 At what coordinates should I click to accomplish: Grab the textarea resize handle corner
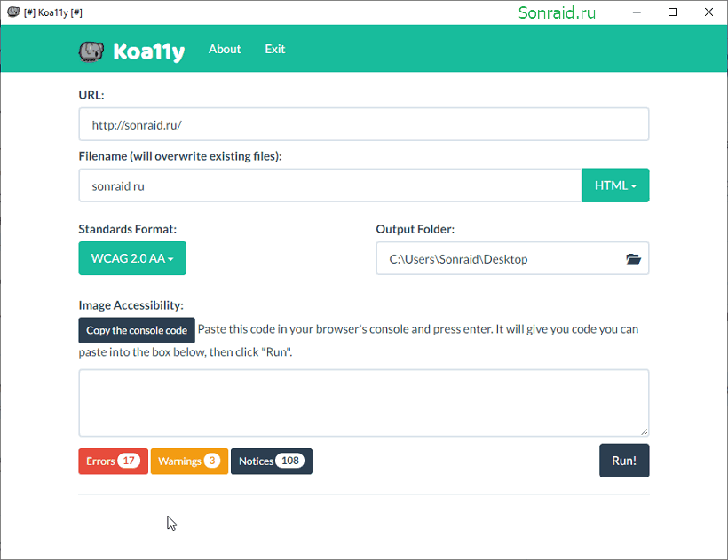[x=644, y=432]
